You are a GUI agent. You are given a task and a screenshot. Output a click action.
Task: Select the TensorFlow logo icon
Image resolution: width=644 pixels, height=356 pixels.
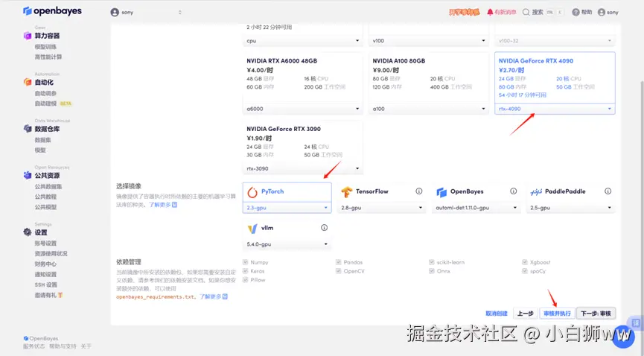347,191
